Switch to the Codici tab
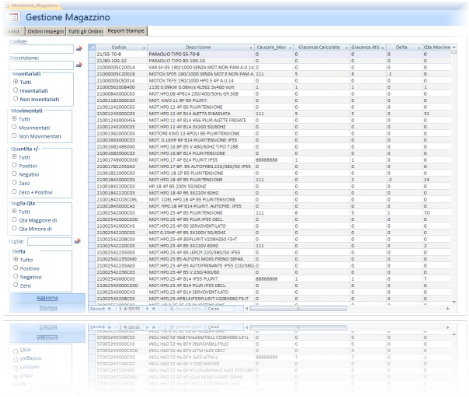The image size is (469, 397). 13,31
